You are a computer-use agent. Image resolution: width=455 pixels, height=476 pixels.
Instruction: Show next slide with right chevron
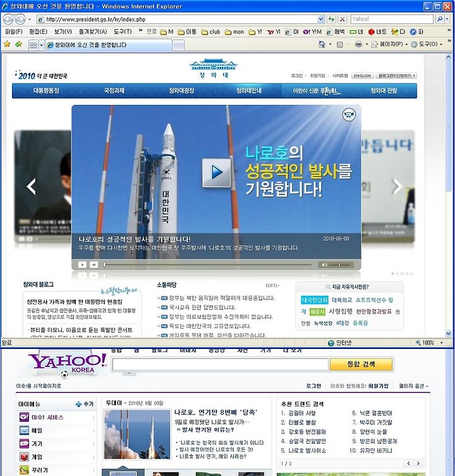coord(397,186)
